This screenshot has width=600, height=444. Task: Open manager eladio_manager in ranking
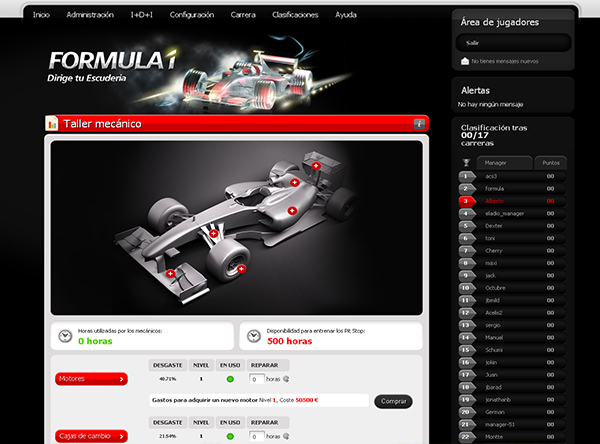pos(504,213)
